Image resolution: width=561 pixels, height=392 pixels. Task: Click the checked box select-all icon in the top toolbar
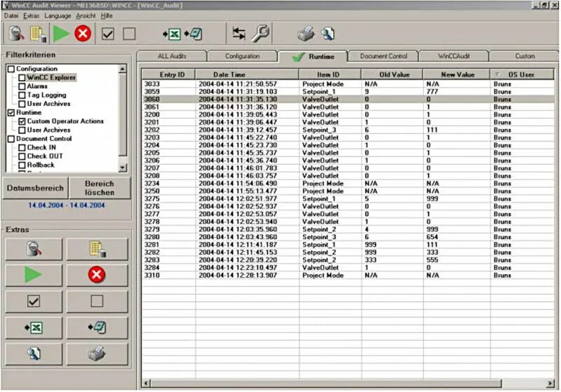[x=108, y=34]
